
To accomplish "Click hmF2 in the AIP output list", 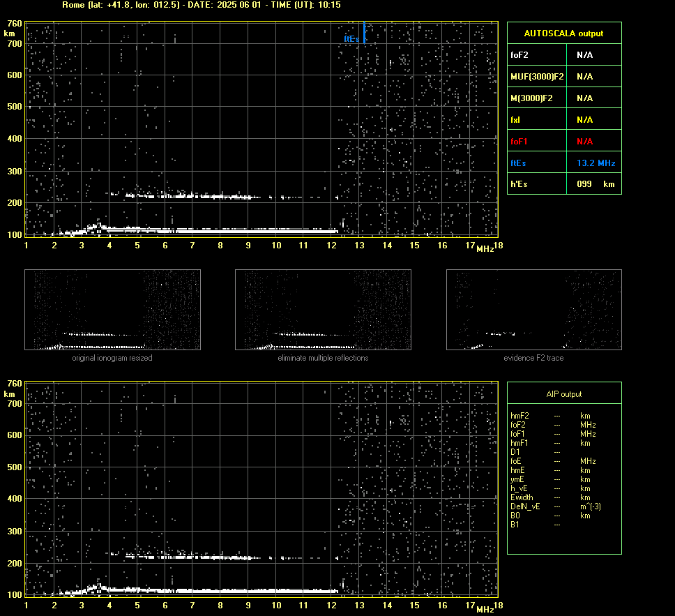I will (x=519, y=416).
